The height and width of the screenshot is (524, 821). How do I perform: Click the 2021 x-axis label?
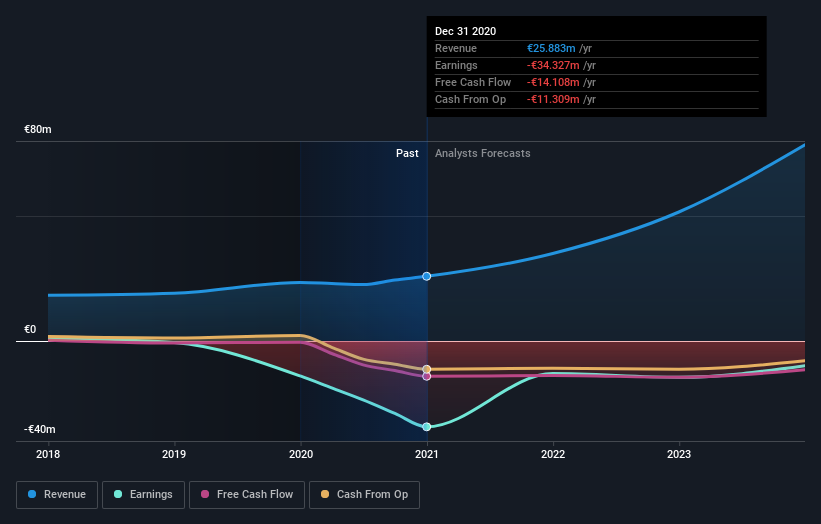coord(427,454)
